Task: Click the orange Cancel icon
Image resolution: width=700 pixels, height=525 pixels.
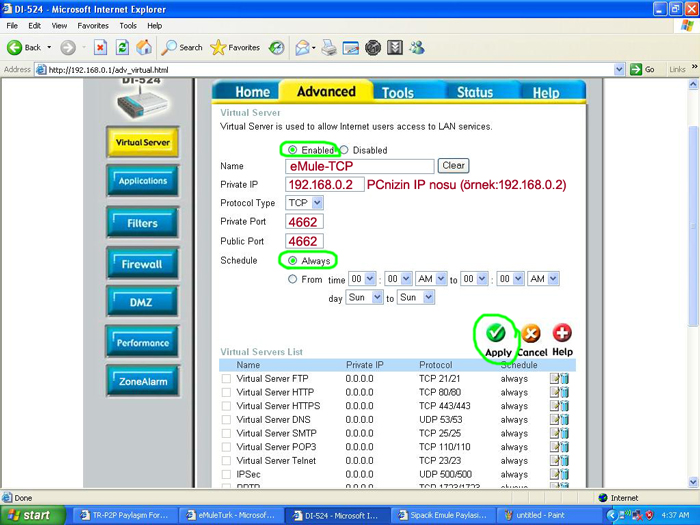Action: click(530, 333)
